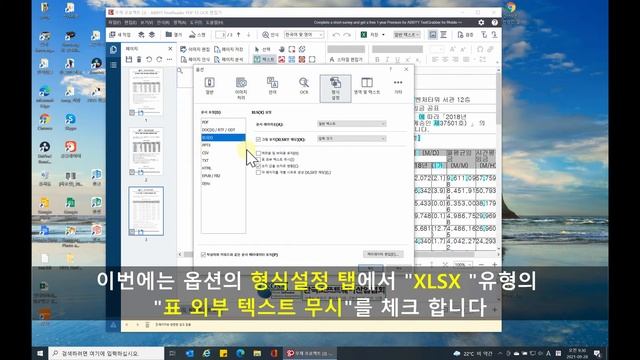Click the Recognize (인식) toolbar button
This screenshot has width=640, height=360.
pyautogui.click(x=270, y=35)
